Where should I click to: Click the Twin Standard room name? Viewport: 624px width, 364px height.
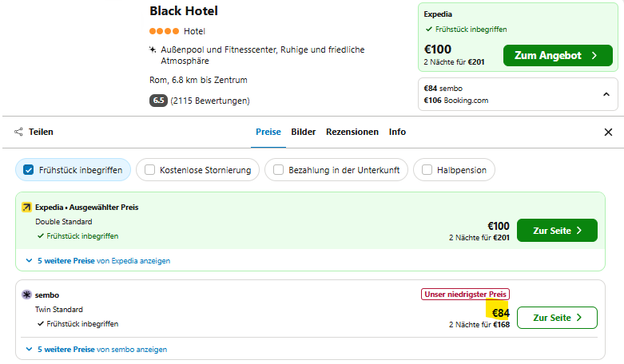click(x=59, y=310)
